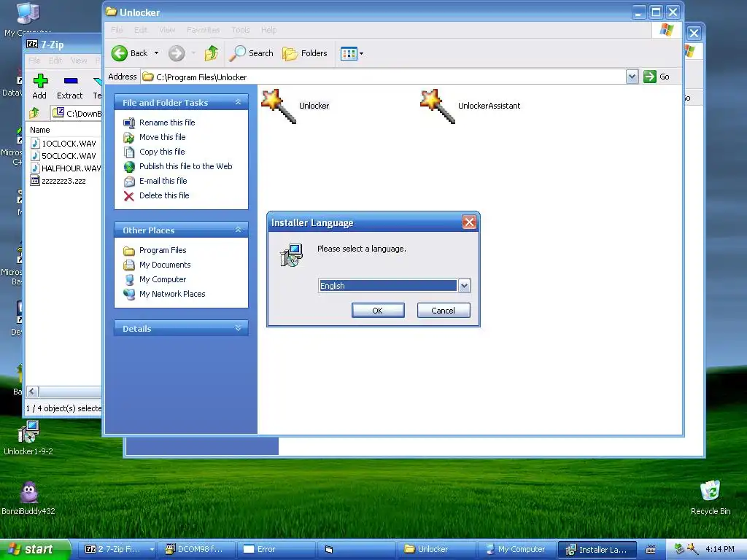
Task: Click Copy this file link
Action: 162,152
